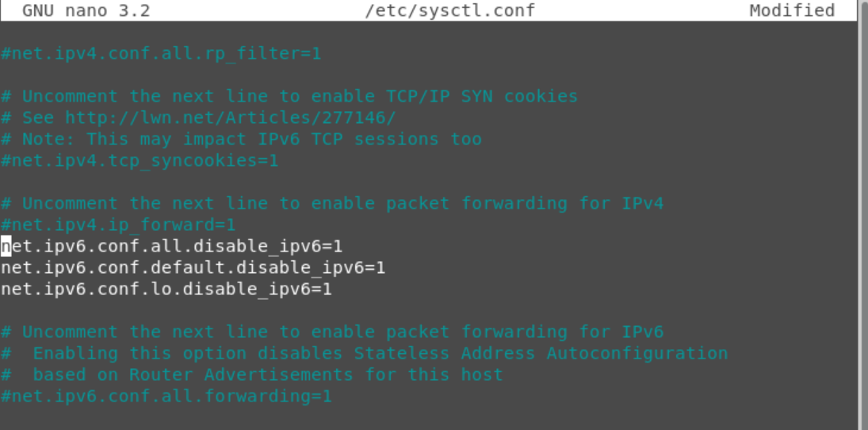Click the packet forwarding for IPv4 comment

(x=332, y=203)
